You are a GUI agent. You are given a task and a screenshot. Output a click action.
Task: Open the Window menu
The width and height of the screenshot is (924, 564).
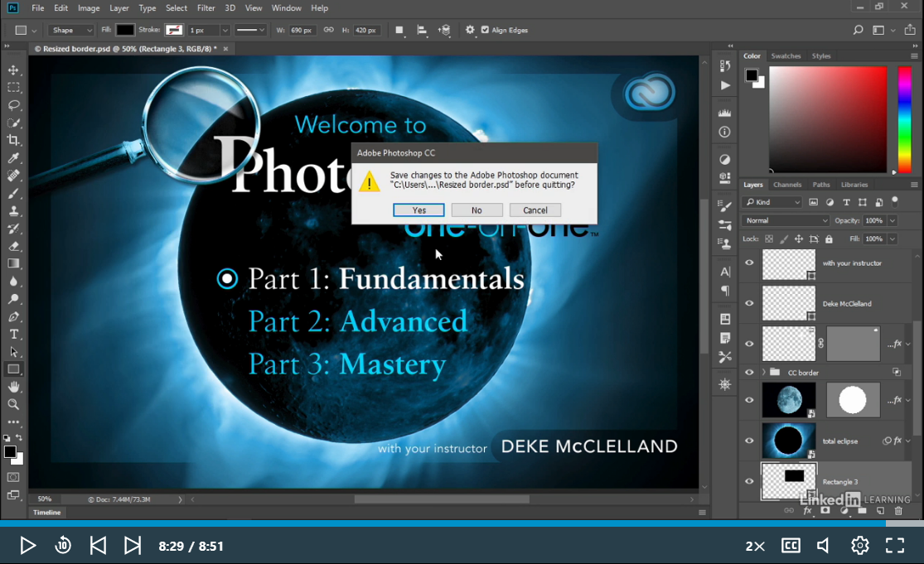[287, 8]
